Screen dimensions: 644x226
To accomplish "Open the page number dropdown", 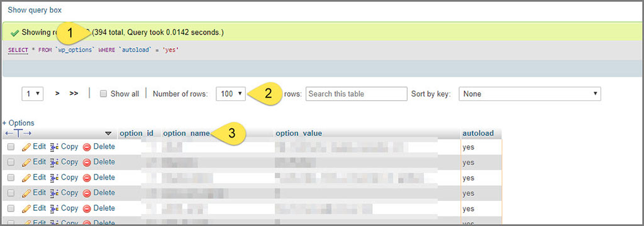I will coord(33,94).
